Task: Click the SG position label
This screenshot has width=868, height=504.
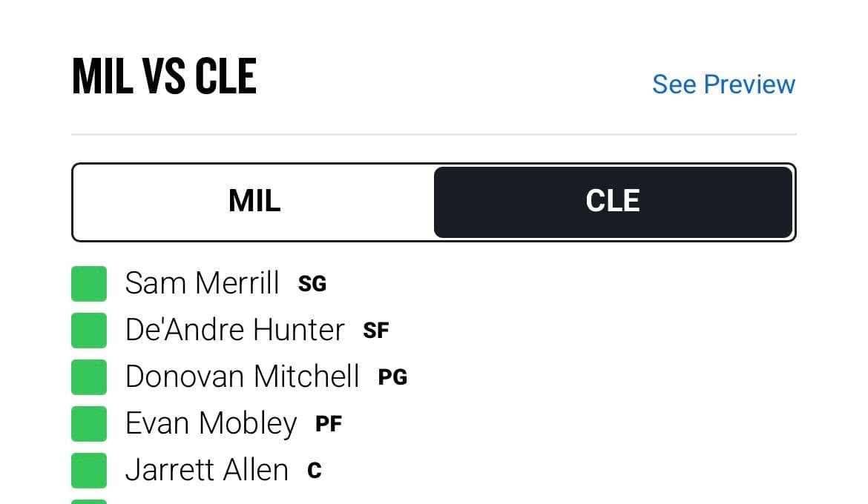Action: coord(312,285)
